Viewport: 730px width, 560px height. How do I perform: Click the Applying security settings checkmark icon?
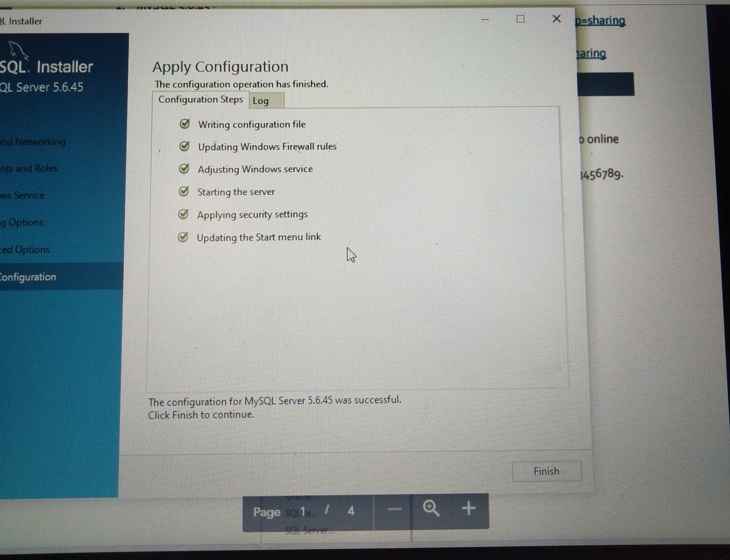pyautogui.click(x=183, y=214)
